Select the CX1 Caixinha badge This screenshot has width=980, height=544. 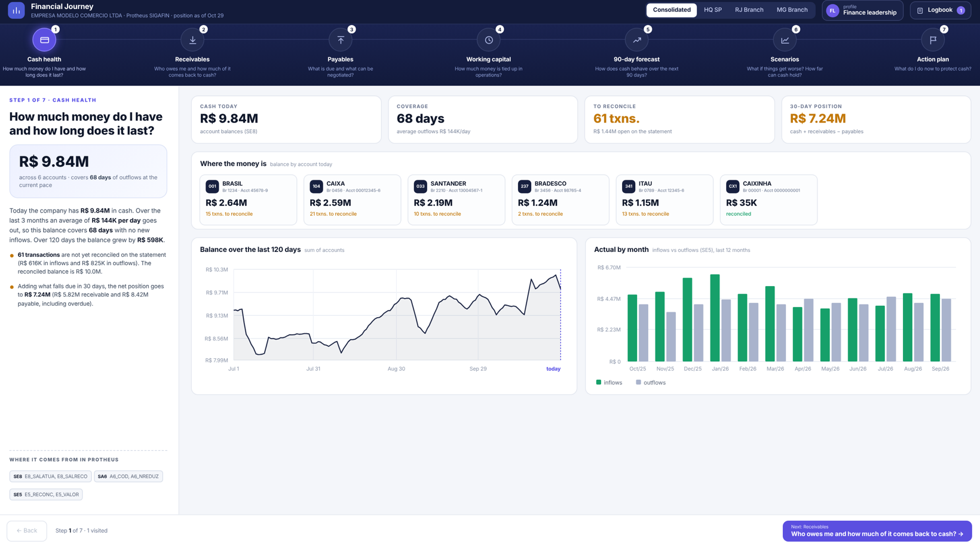[733, 186]
